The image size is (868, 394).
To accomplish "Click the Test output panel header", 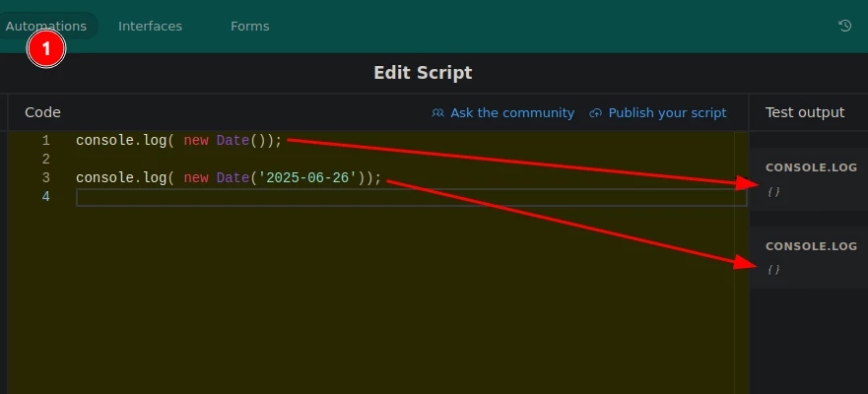I will 805,113.
